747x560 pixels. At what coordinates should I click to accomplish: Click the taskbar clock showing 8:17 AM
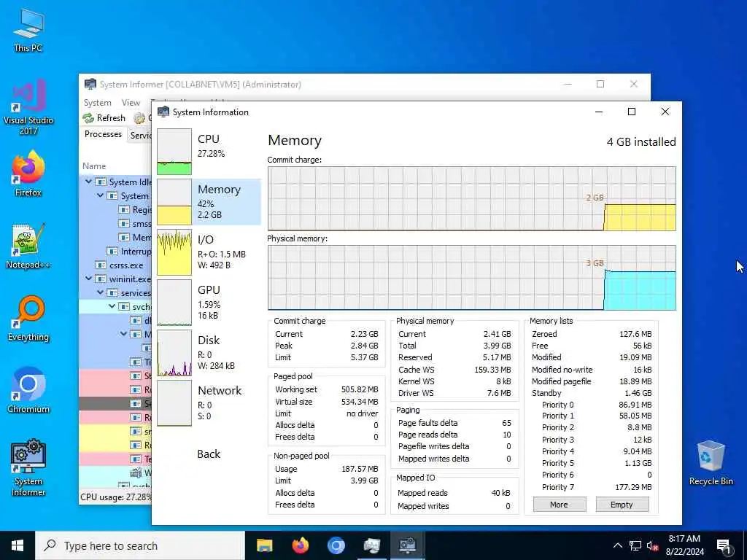[684, 545]
